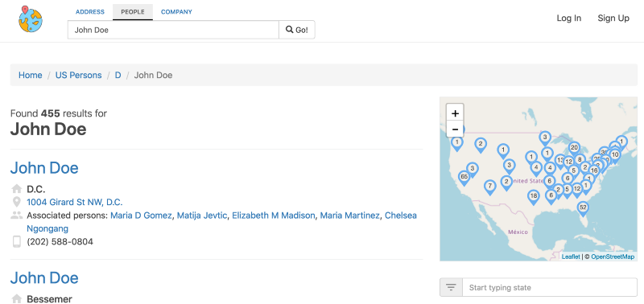Click the map marker labeled 7
The width and height of the screenshot is (644, 304).
[x=489, y=187]
